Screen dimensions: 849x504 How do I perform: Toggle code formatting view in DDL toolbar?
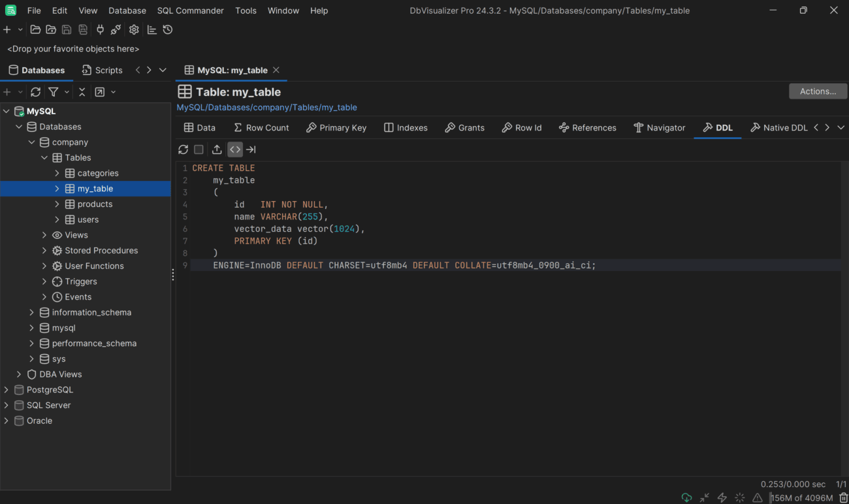click(234, 150)
